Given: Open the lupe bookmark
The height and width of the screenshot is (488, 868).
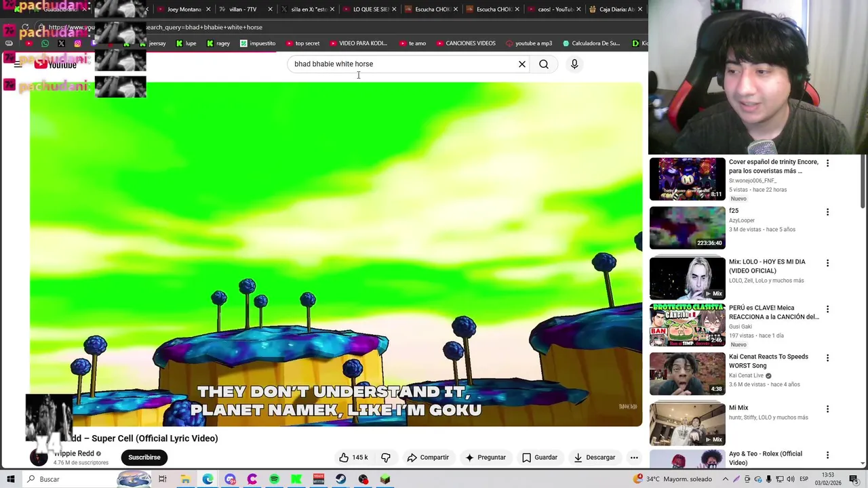Looking at the screenshot, I should pyautogui.click(x=186, y=43).
